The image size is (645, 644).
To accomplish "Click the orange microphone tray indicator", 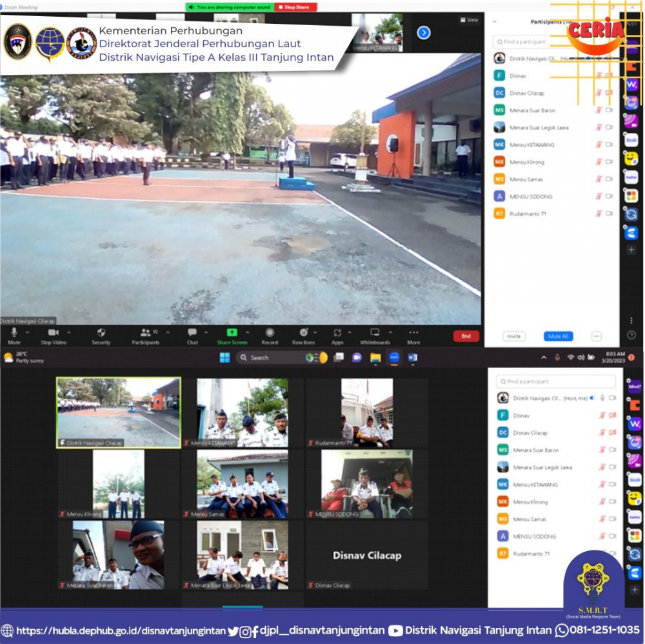I will [557, 357].
